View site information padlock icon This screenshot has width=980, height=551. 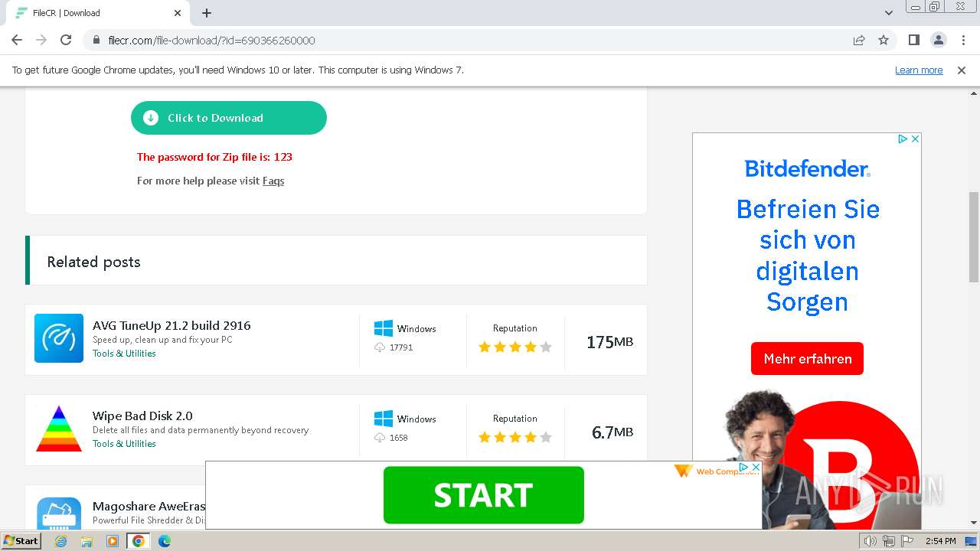96,40
